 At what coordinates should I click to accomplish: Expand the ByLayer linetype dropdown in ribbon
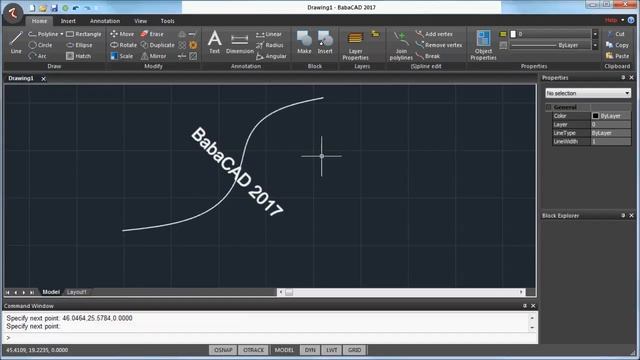pos(595,45)
